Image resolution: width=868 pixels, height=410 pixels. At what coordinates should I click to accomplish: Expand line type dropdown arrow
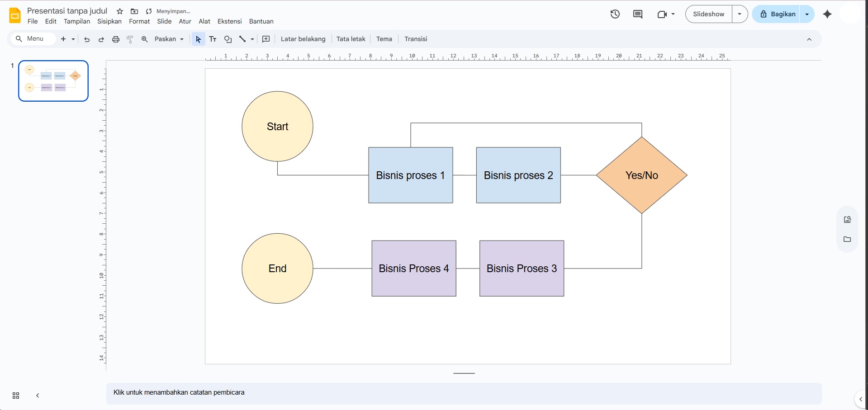click(252, 39)
